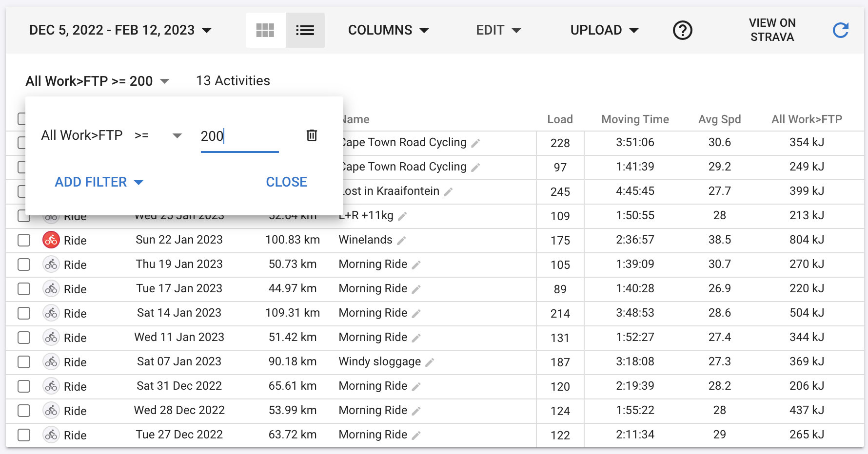
Task: Click the Winelands activity name
Action: coord(365,240)
